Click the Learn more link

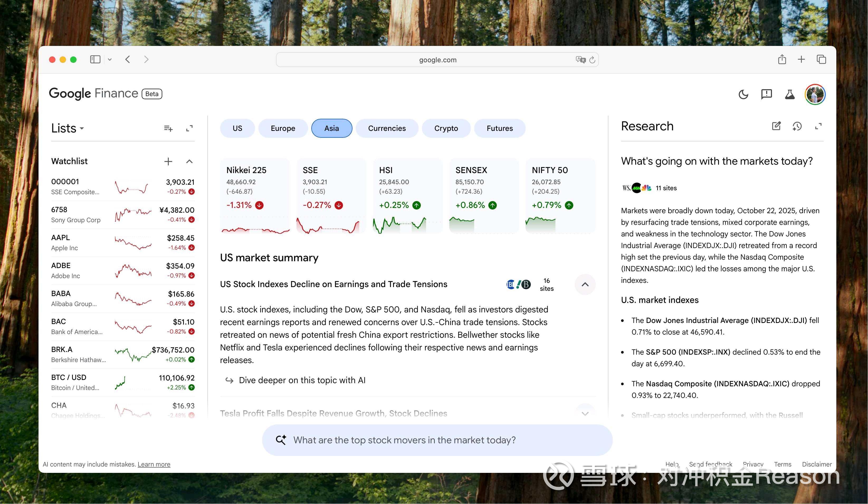tap(154, 464)
